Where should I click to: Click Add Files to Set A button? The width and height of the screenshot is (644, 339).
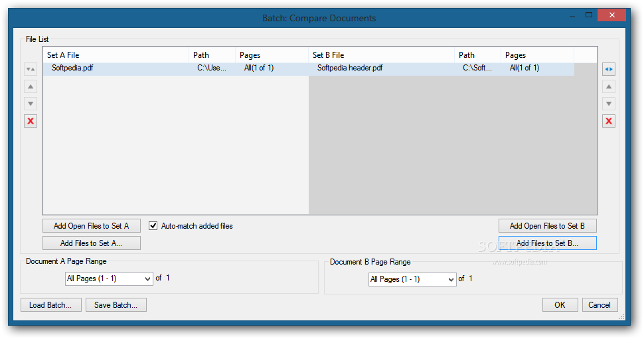click(x=91, y=243)
